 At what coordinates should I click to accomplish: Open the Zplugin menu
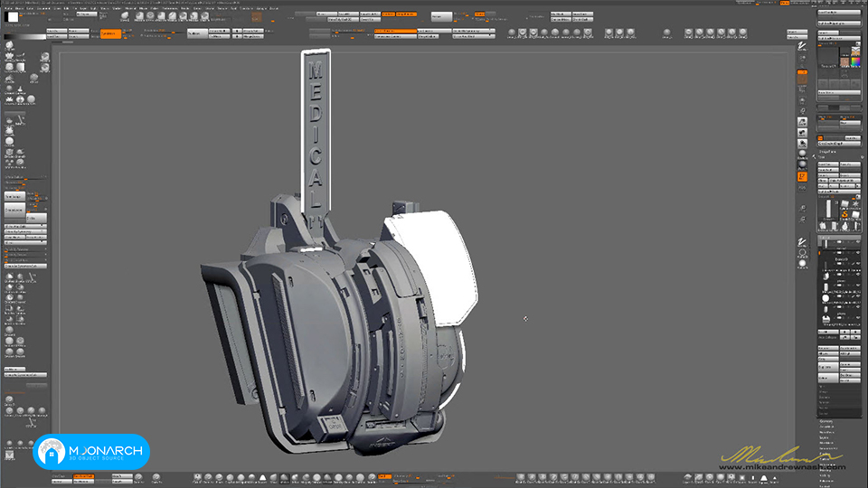coord(261,8)
